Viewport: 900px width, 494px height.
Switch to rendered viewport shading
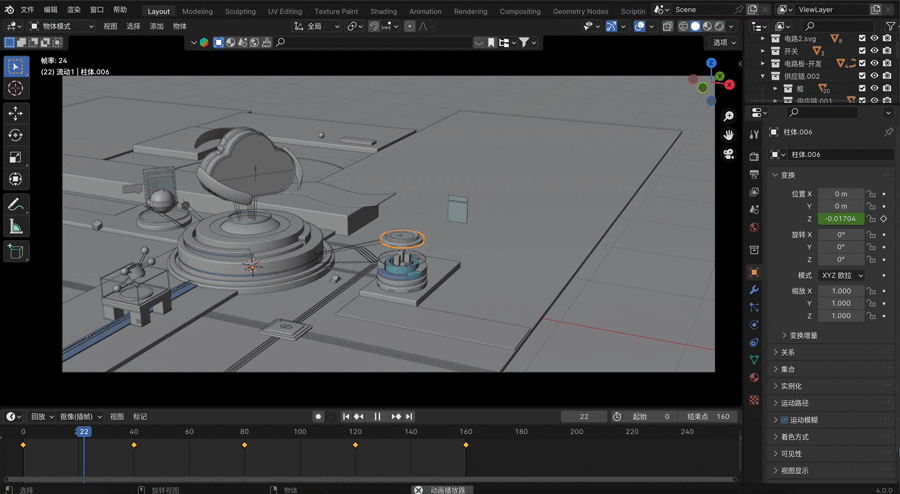click(x=719, y=26)
